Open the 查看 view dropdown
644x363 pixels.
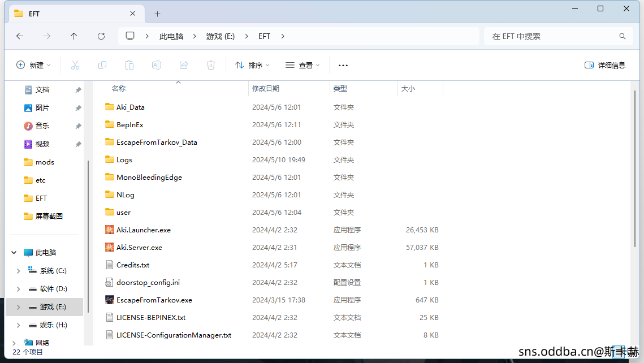pos(302,65)
